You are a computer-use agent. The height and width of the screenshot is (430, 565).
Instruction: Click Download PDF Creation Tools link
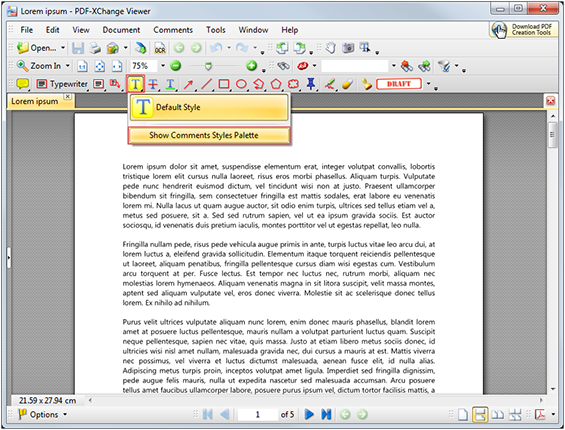[x=524, y=30]
